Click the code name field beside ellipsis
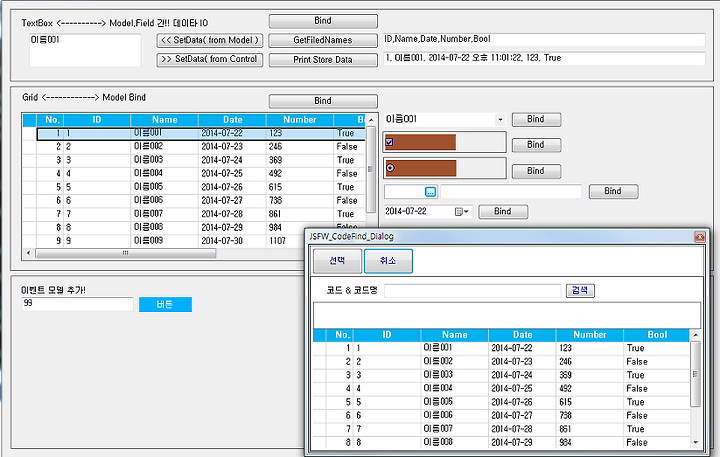 pyautogui.click(x=511, y=192)
